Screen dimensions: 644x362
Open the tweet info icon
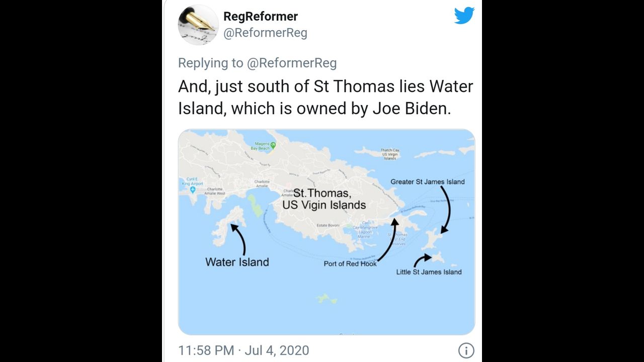click(466, 350)
